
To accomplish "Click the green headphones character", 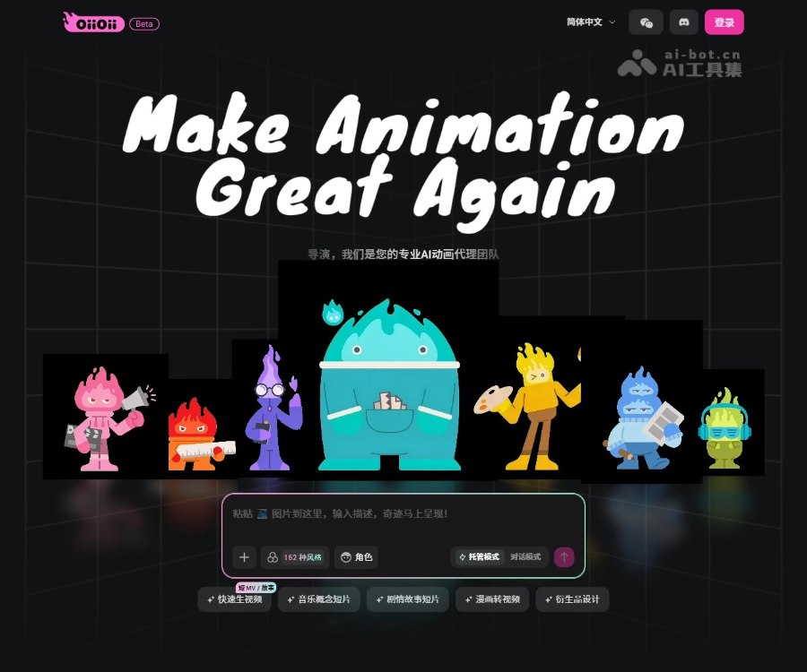I will (x=725, y=428).
